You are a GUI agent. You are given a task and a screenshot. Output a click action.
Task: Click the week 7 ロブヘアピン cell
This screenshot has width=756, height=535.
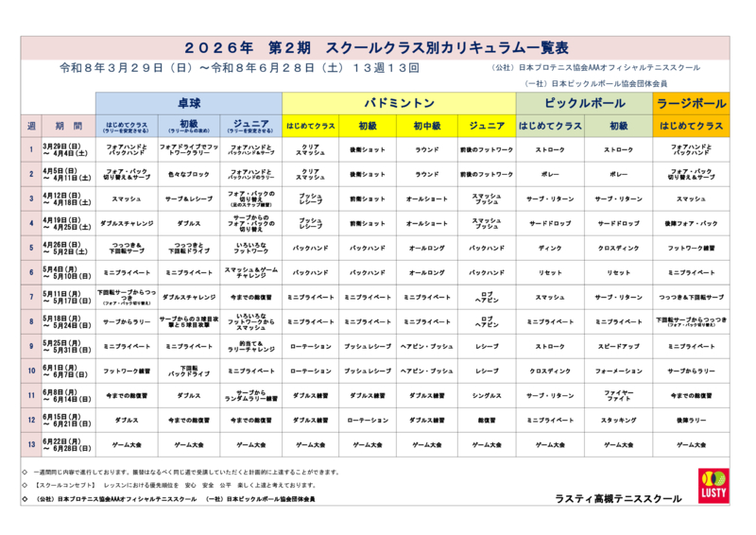487,297
